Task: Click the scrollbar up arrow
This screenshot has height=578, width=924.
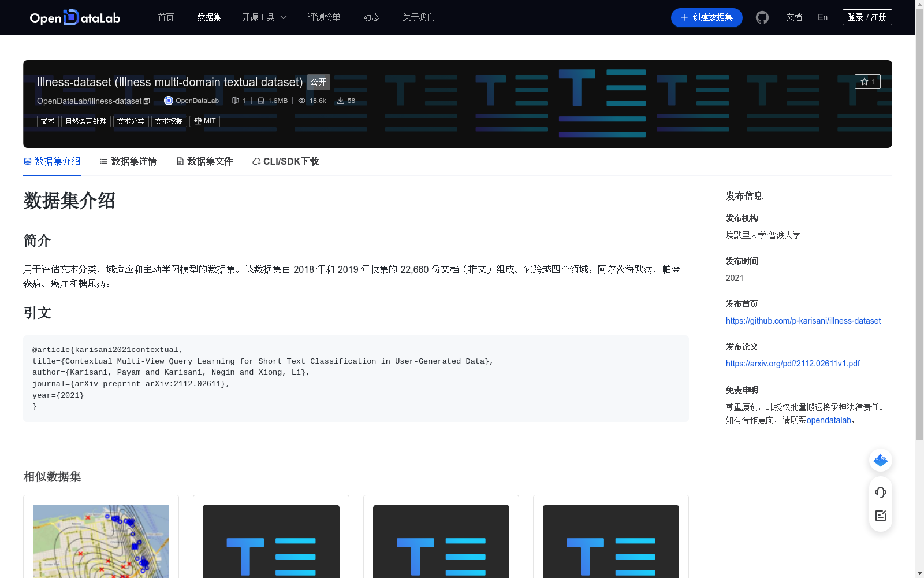Action: [919, 5]
